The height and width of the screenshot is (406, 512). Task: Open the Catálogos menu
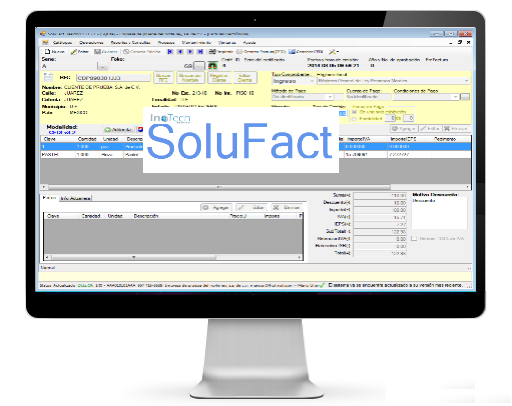tap(62, 43)
